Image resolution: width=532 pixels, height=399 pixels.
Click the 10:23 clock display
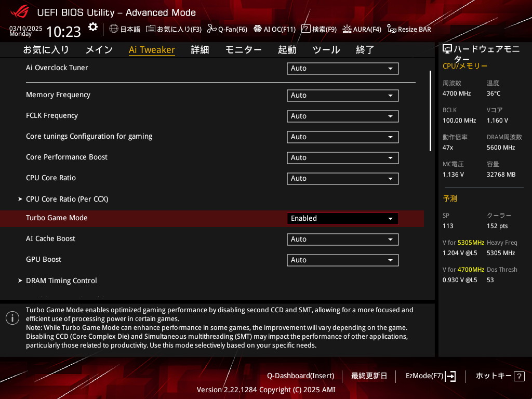63,32
